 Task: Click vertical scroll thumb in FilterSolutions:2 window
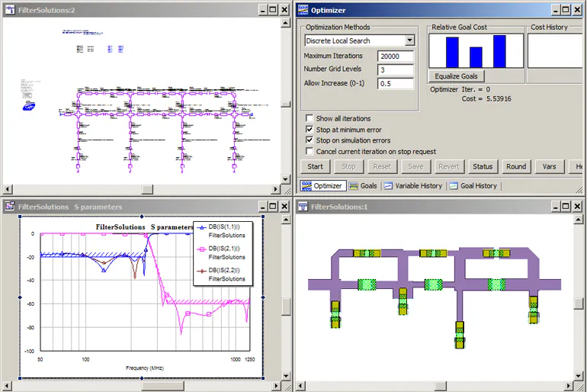[286, 104]
